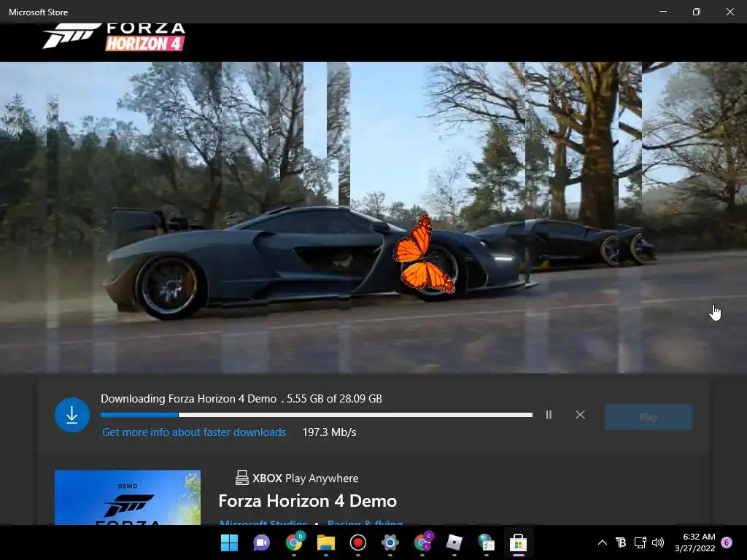The image size is (747, 560).
Task: Restore down the Microsoft Store window
Action: 697,12
